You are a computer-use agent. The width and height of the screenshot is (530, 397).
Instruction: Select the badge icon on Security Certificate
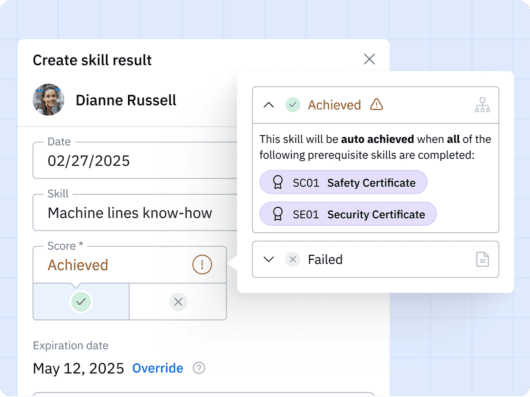(278, 214)
